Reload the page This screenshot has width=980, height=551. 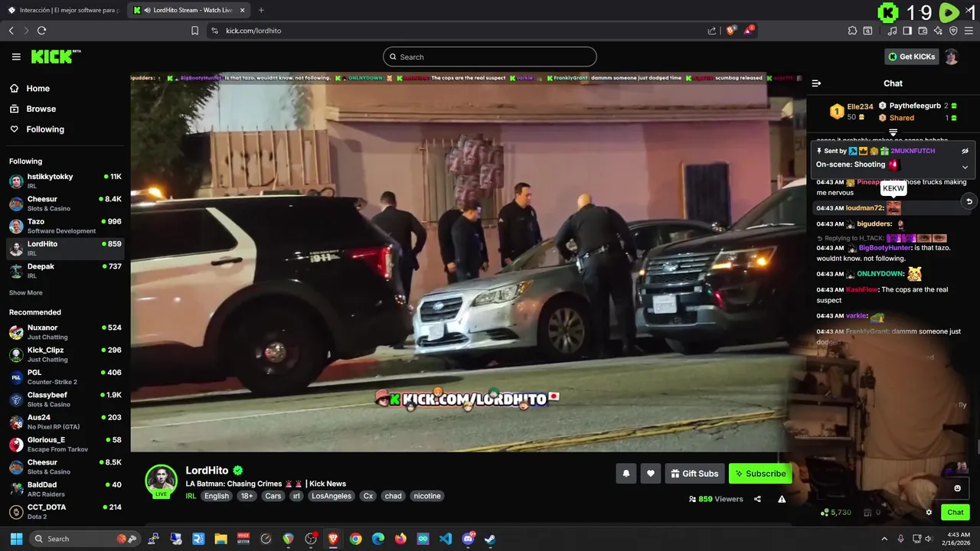[x=41, y=31]
